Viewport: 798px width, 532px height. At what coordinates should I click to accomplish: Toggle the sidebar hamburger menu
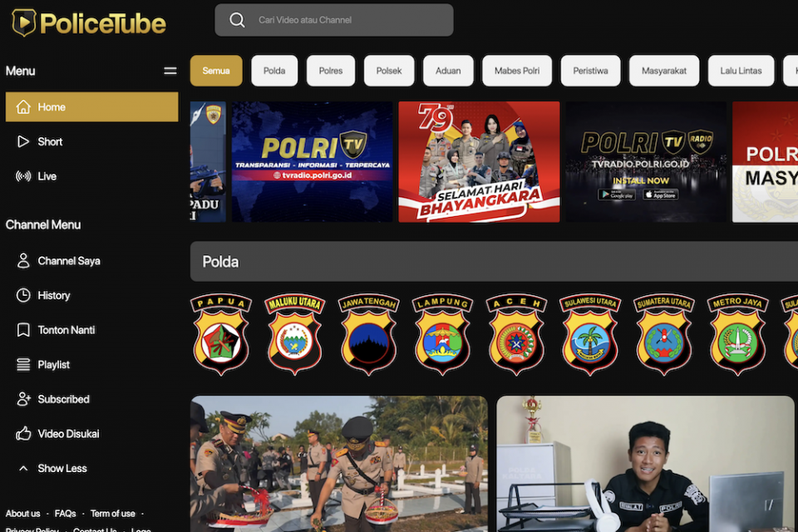[170, 71]
